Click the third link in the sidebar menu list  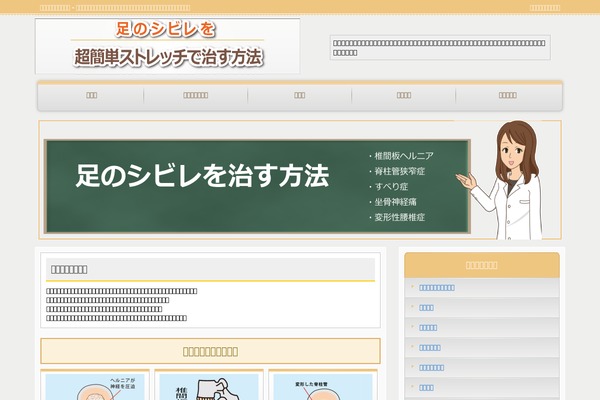click(x=428, y=328)
